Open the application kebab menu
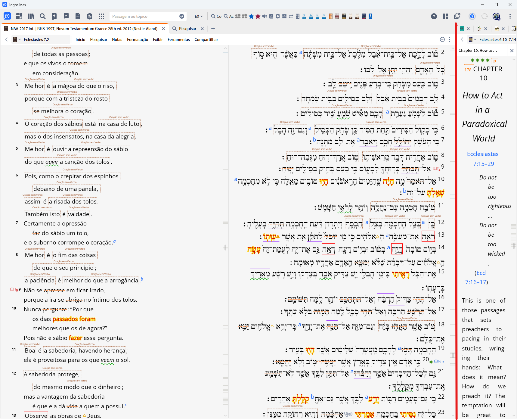This screenshot has width=517, height=420. [510, 16]
